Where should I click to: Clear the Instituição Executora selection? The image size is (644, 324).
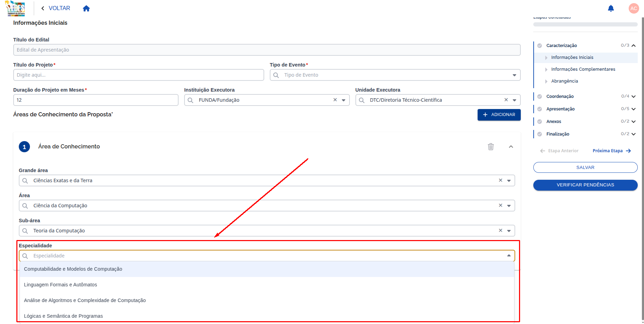click(x=335, y=100)
